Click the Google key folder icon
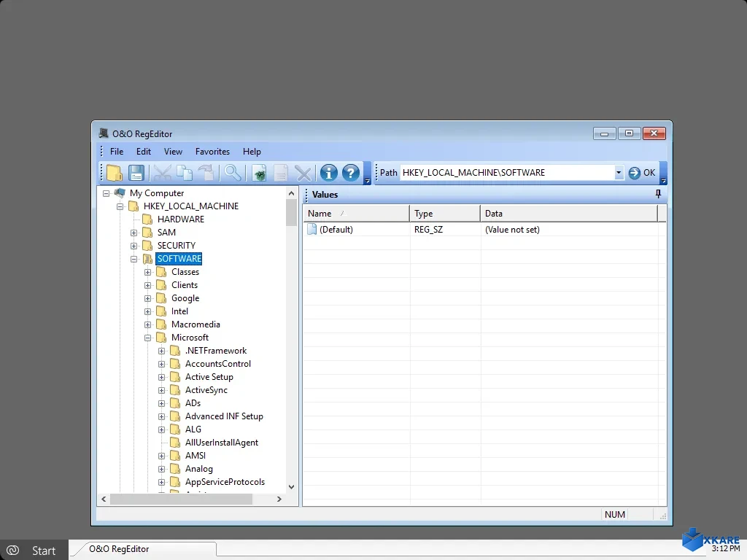Screen dimensions: 747x560 pos(161,298)
